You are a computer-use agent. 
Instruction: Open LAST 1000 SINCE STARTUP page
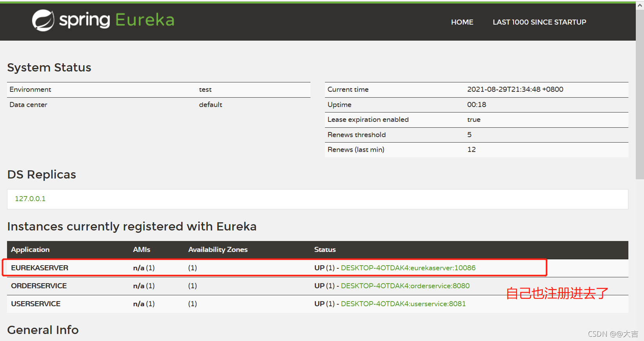click(539, 22)
